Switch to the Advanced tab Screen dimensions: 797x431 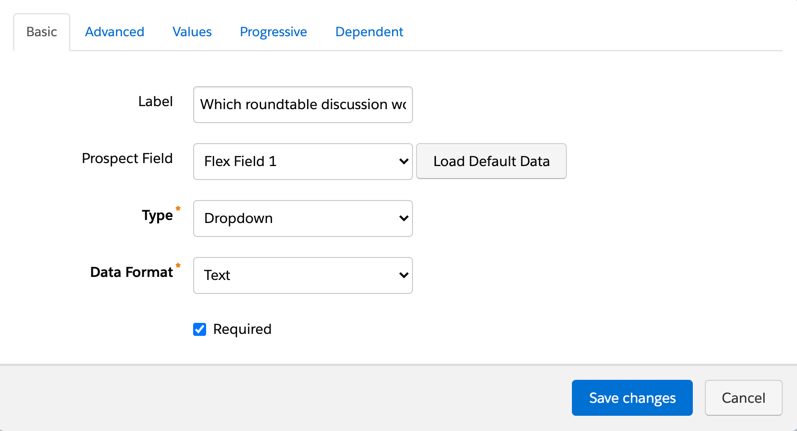click(x=114, y=32)
